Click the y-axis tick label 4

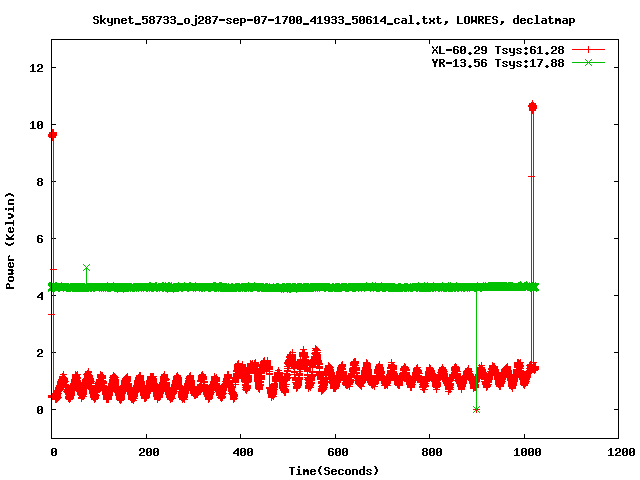coord(40,296)
